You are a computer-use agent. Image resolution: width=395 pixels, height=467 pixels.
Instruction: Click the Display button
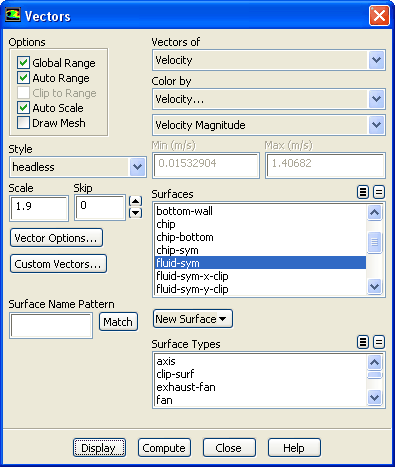[99, 448]
